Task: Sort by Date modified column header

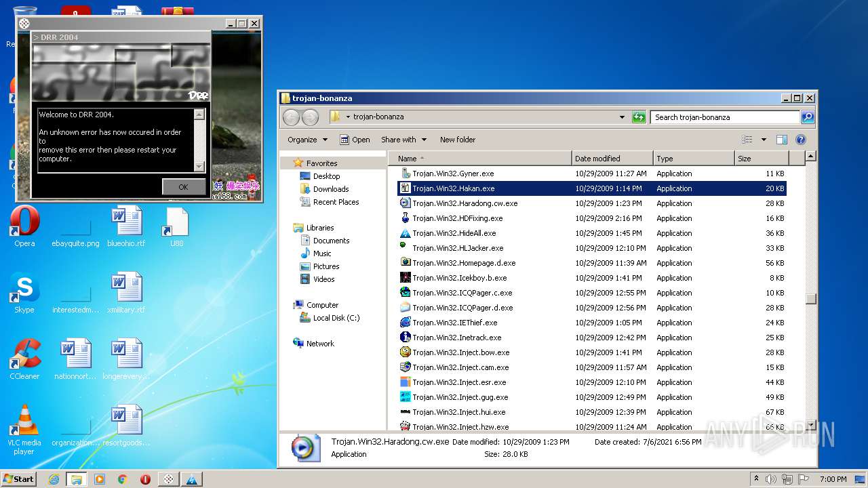Action: 612,159
